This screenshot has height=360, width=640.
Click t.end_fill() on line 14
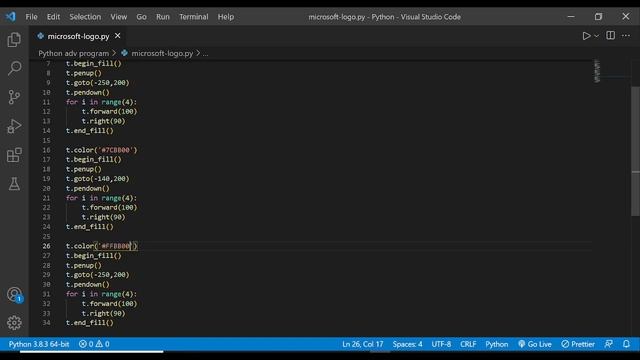click(90, 131)
